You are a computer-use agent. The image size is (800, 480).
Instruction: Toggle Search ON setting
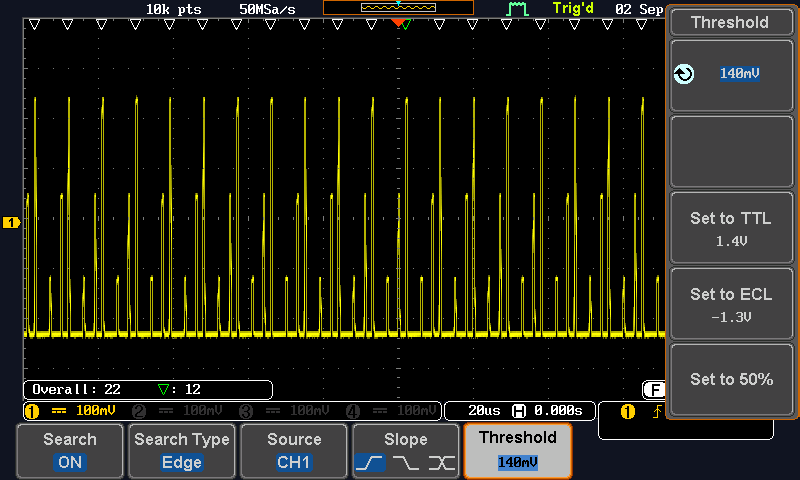coord(70,451)
